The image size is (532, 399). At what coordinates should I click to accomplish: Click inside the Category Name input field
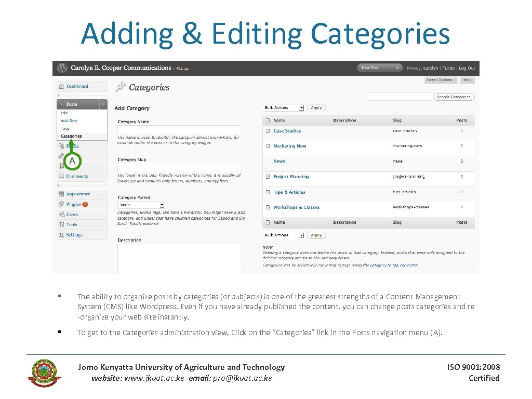pos(179,129)
